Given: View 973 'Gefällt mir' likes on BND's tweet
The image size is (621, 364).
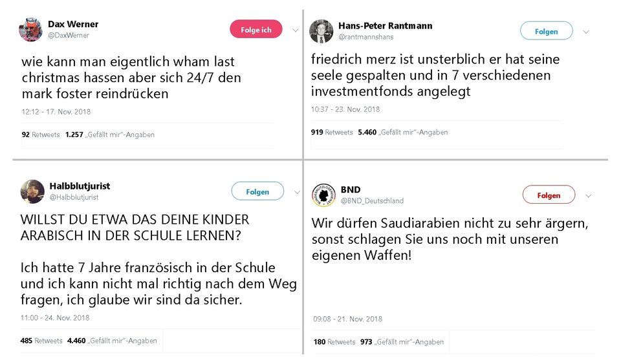Looking at the screenshot, I should (x=402, y=342).
